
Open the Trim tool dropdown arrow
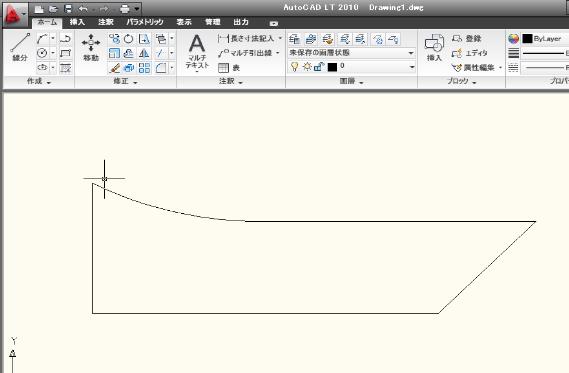coord(172,53)
